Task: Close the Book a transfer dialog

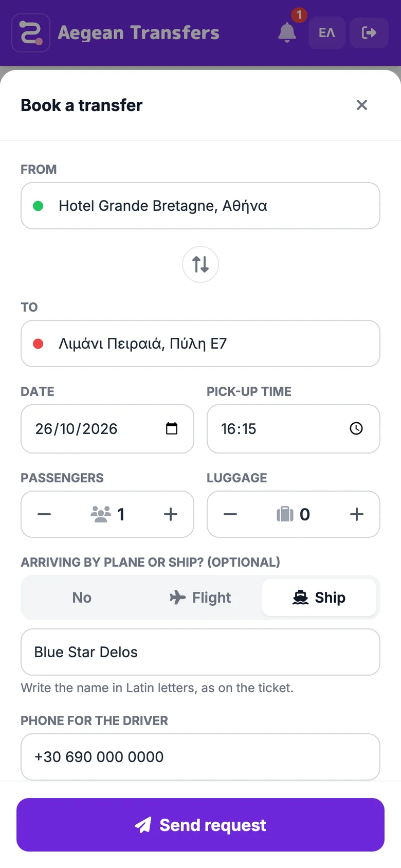Action: (362, 105)
